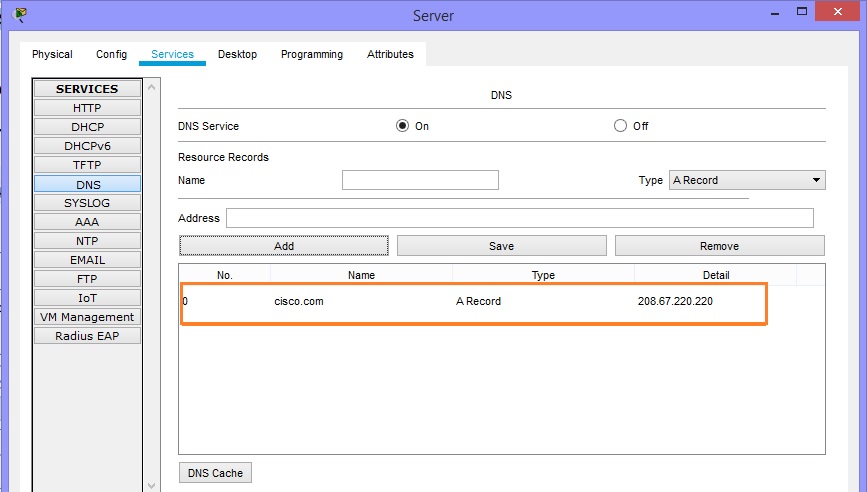Viewport: 867px width, 492px height.
Task: Click the Address input field
Action: pos(519,218)
